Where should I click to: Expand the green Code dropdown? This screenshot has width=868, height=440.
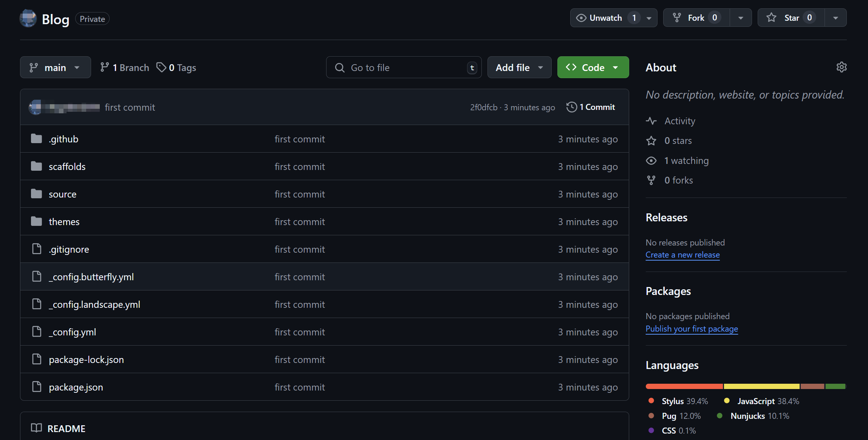pyautogui.click(x=593, y=67)
